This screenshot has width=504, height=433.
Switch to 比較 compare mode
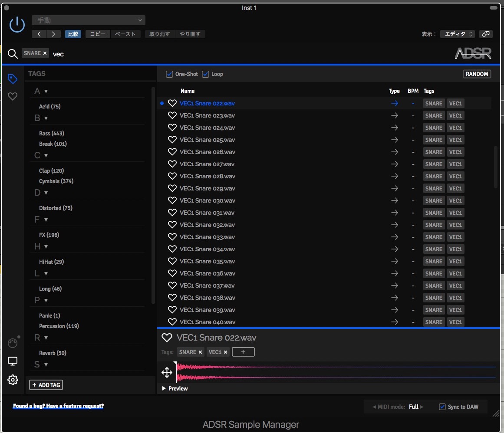(x=73, y=34)
